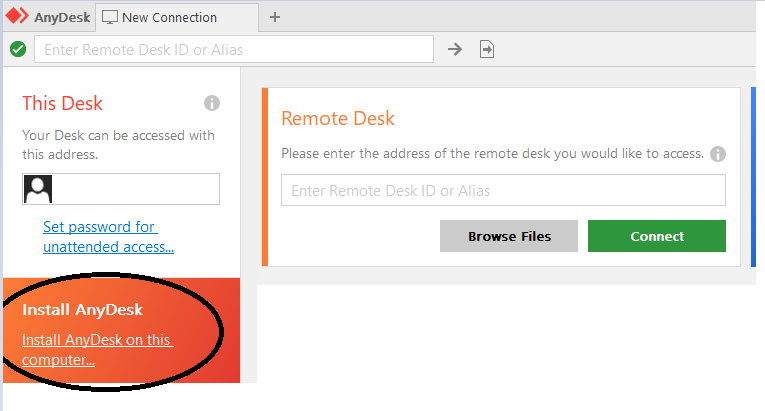
Task: Click the AnyDesk red logo icon
Action: [18, 17]
